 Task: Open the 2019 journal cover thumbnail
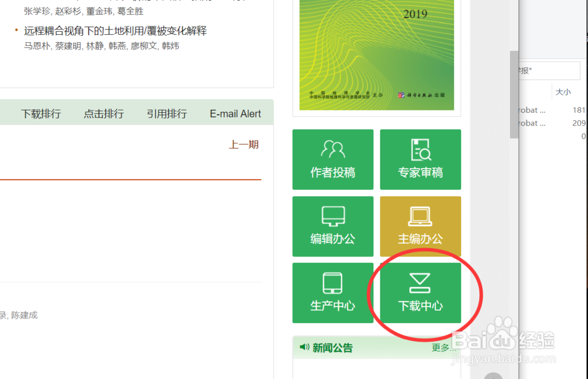point(376,56)
